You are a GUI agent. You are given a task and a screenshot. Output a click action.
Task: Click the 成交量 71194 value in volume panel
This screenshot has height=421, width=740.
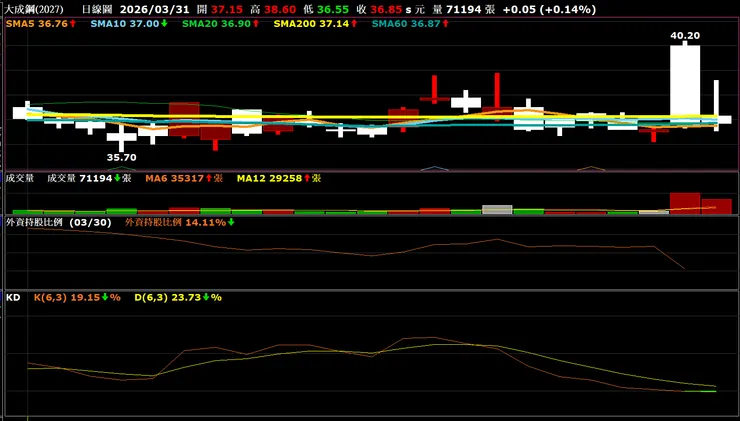point(89,178)
